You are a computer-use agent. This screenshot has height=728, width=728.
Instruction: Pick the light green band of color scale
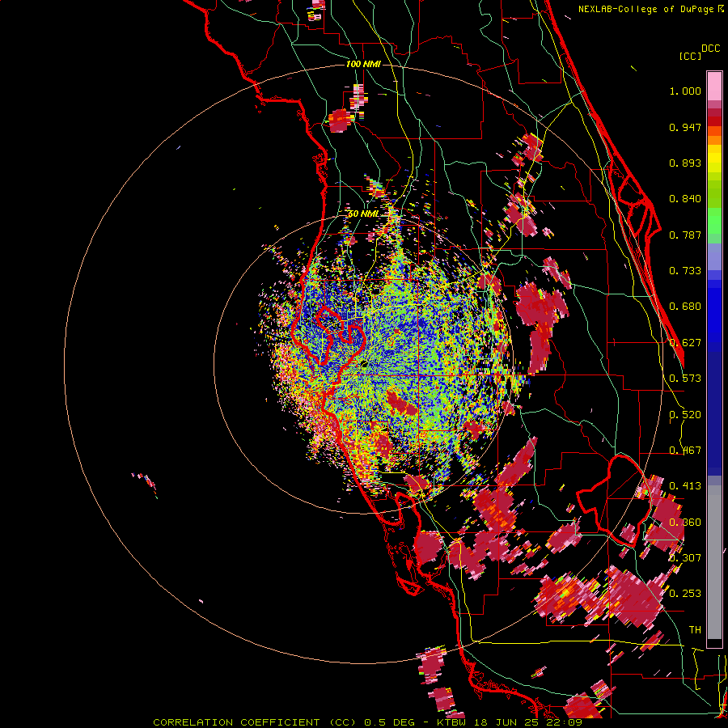tap(714, 221)
